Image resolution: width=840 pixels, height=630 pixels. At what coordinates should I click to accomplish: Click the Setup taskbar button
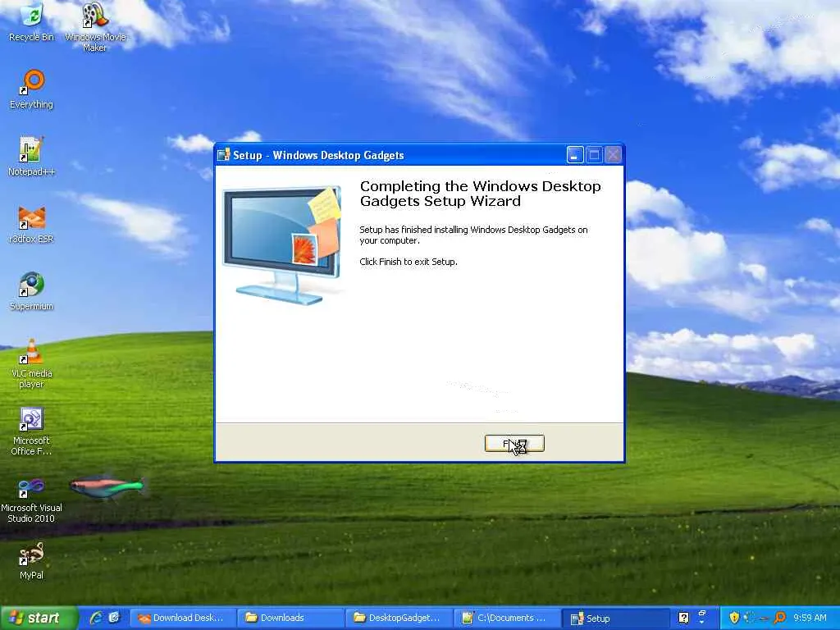pyautogui.click(x=615, y=619)
